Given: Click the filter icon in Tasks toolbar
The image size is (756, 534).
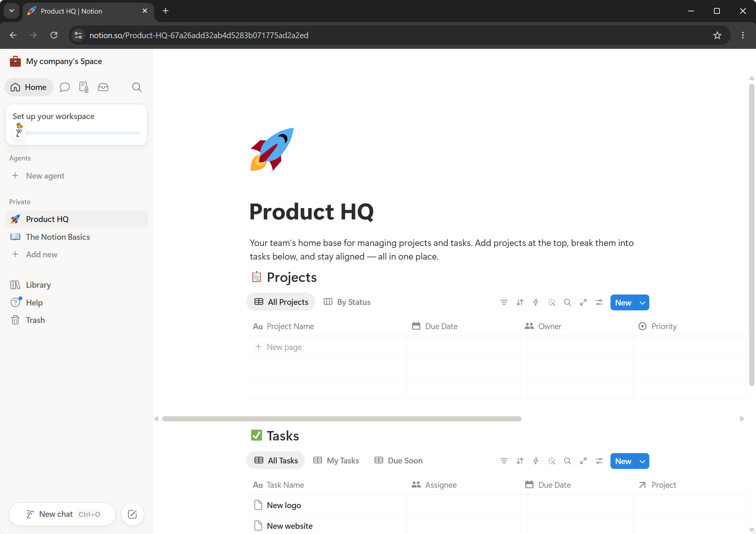Looking at the screenshot, I should (504, 461).
